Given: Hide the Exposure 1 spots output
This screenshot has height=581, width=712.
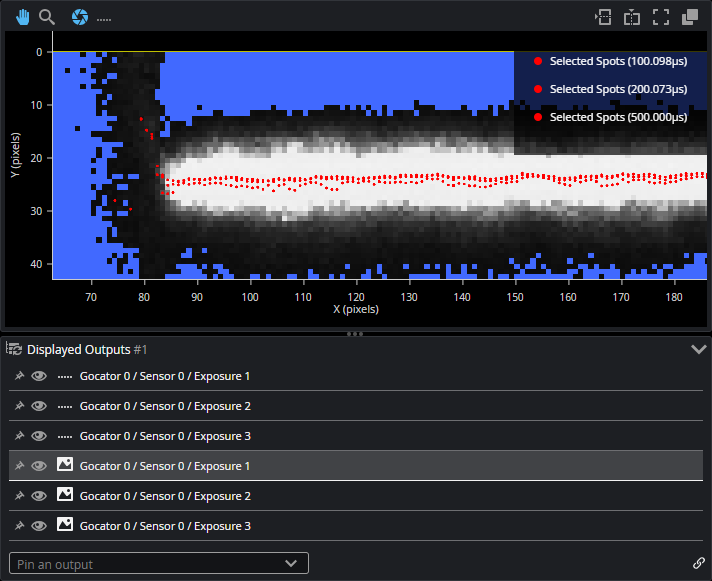Looking at the screenshot, I should coord(39,376).
